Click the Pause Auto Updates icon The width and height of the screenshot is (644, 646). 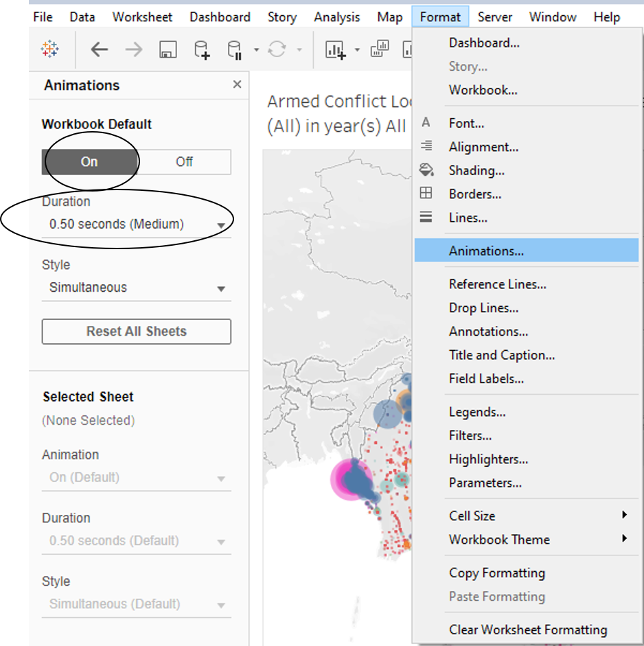(x=235, y=49)
